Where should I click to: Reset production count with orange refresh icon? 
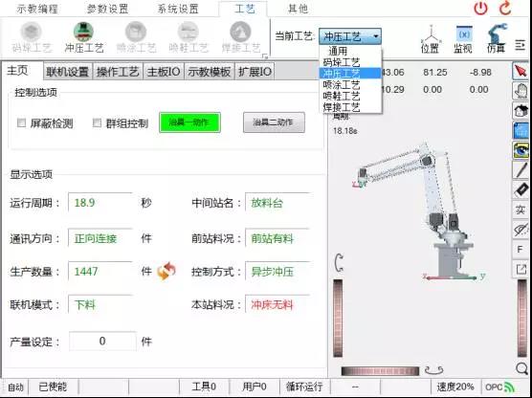coord(166,271)
